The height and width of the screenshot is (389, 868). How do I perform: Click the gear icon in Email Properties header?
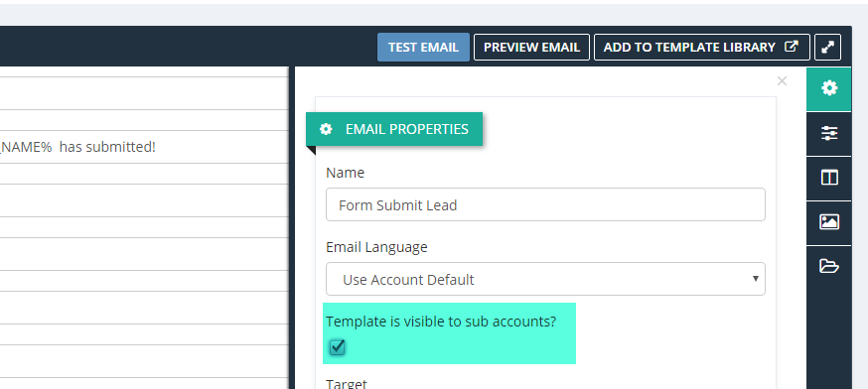coord(326,129)
